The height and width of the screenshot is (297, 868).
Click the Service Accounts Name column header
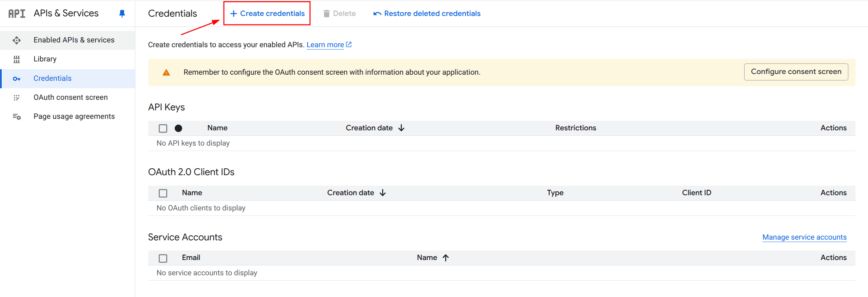427,258
